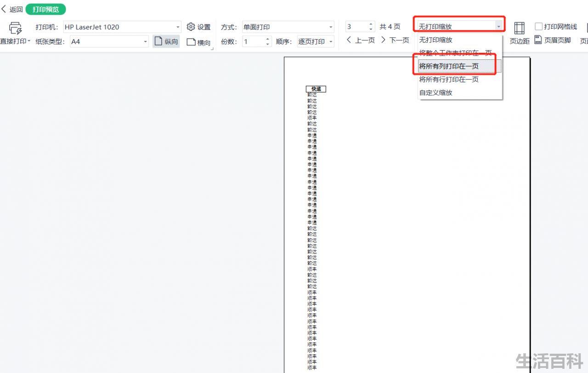Select landscape orientation 横向 icon
The width and height of the screenshot is (588, 373).
(x=191, y=42)
